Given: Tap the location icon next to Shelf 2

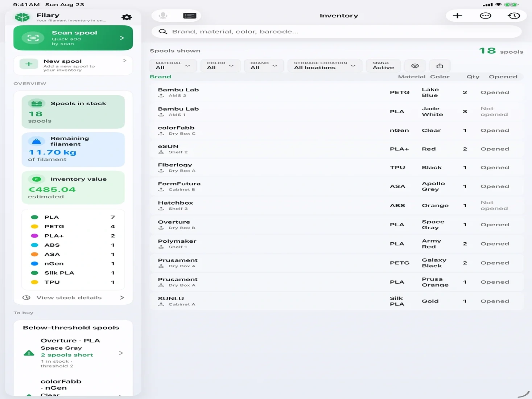Looking at the screenshot, I should tap(161, 152).
